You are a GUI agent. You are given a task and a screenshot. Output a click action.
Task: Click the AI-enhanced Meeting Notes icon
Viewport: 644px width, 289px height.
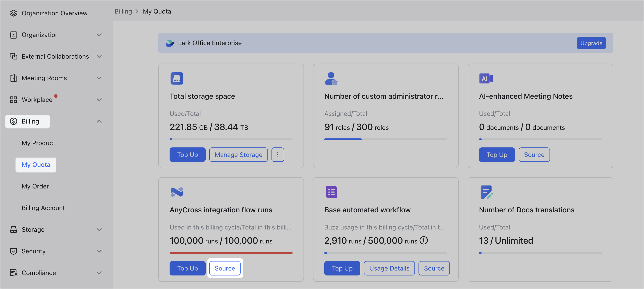(486, 78)
